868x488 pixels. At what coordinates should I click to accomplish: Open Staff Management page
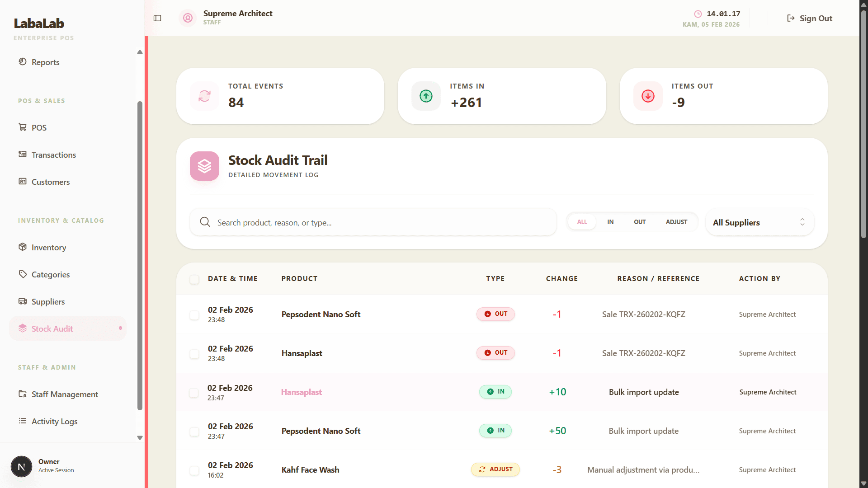(68, 394)
